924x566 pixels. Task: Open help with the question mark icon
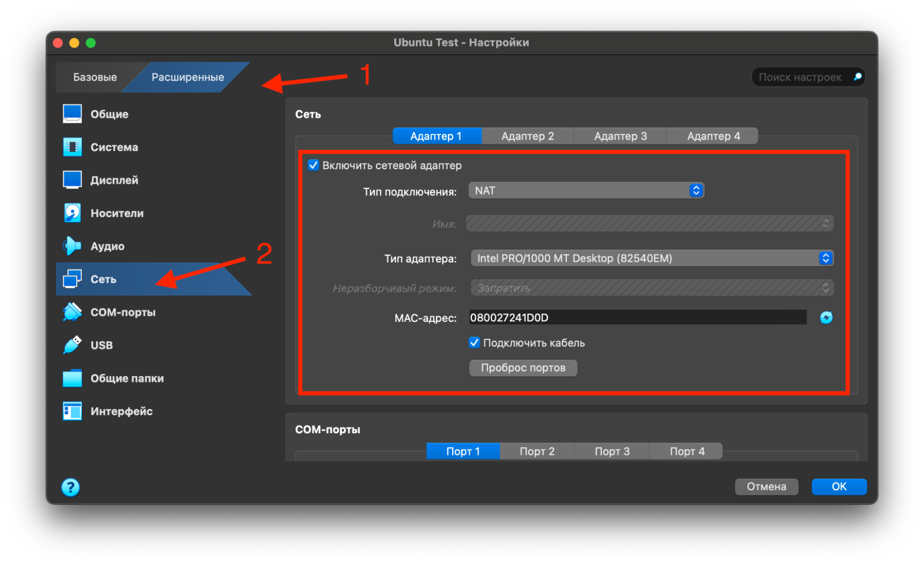click(70, 487)
